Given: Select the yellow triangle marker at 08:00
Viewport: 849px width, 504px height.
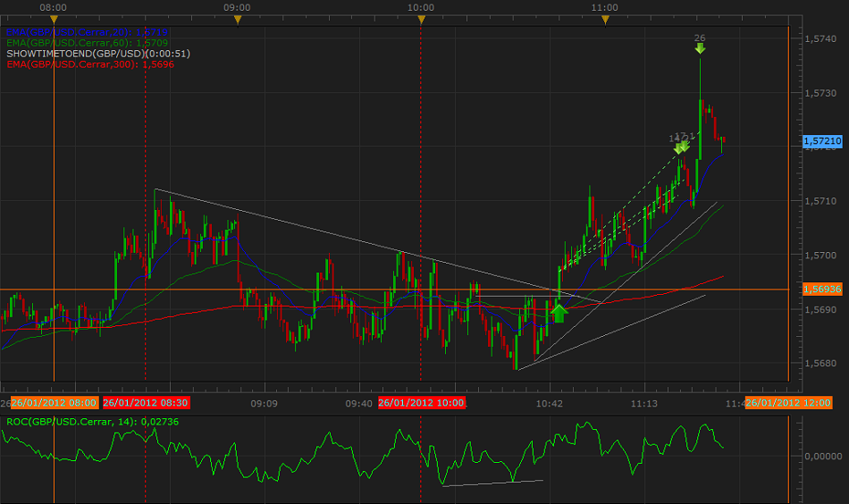Looking at the screenshot, I should pos(54,19).
